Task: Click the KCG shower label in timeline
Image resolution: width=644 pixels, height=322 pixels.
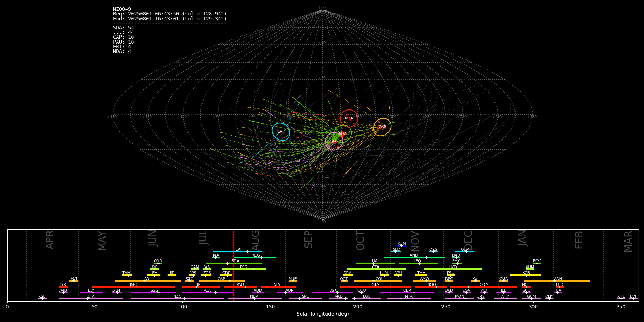Action: [256, 255]
